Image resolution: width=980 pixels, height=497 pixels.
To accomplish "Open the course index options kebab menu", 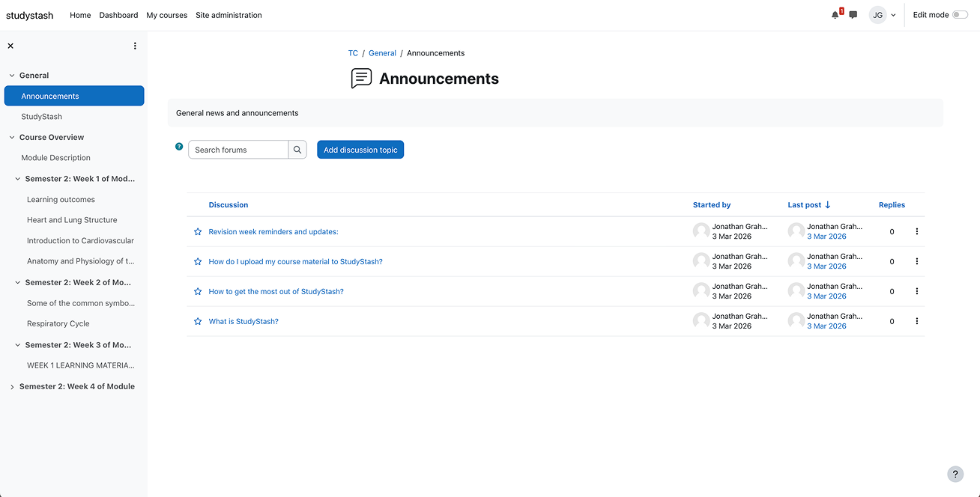I will pos(135,46).
